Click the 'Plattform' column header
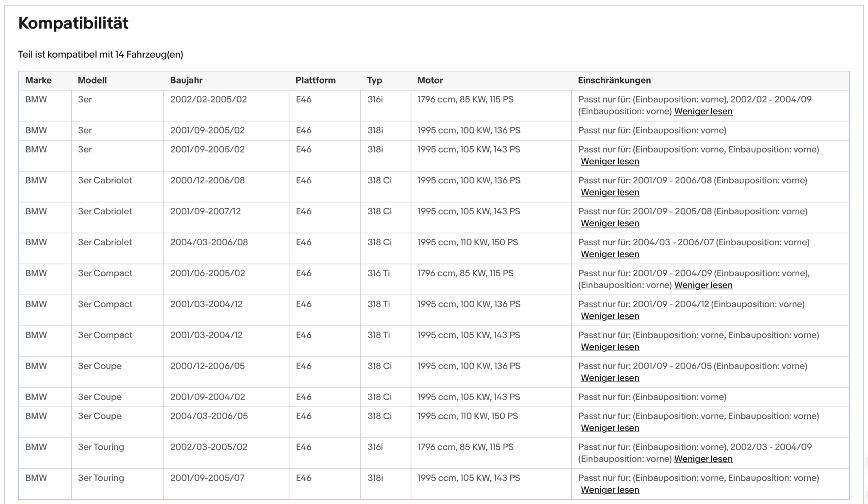 tap(316, 80)
